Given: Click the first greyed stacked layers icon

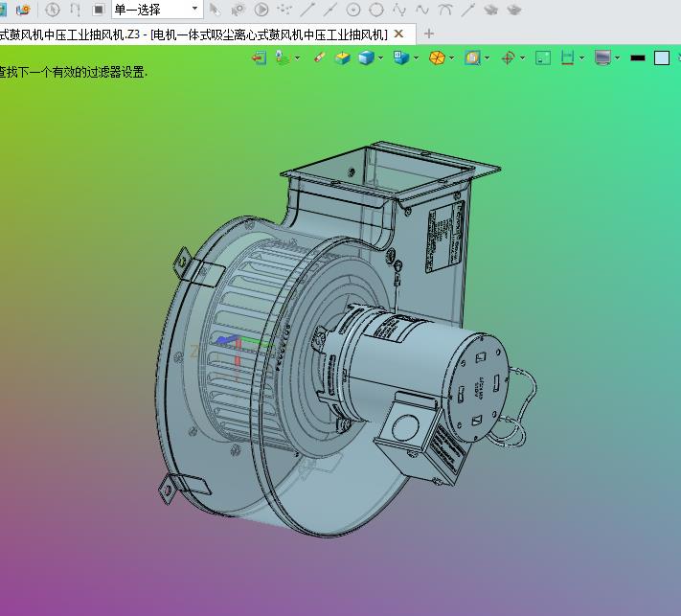Looking at the screenshot, I should pyautogui.click(x=491, y=10).
